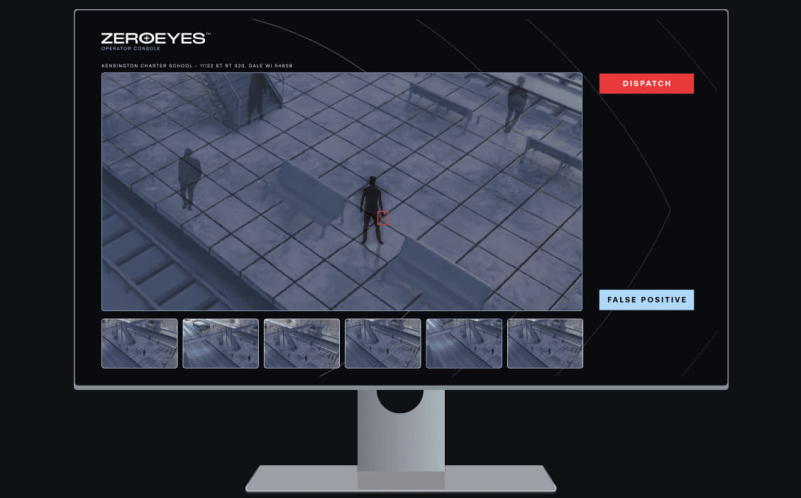Click the person beside the staircase
801x498 pixels.
[256, 95]
